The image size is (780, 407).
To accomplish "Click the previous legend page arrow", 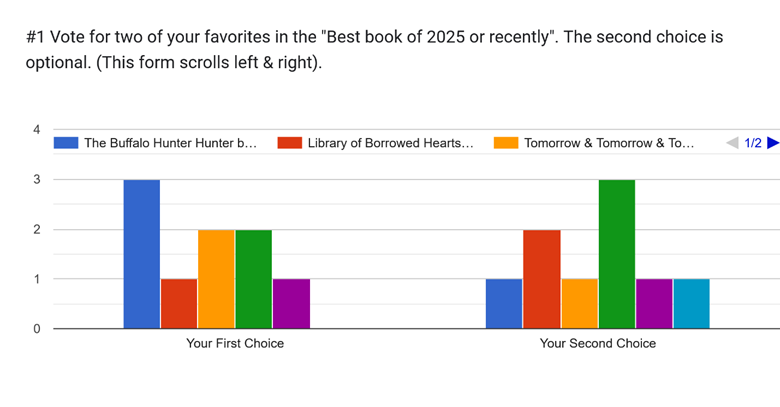I will tap(732, 143).
